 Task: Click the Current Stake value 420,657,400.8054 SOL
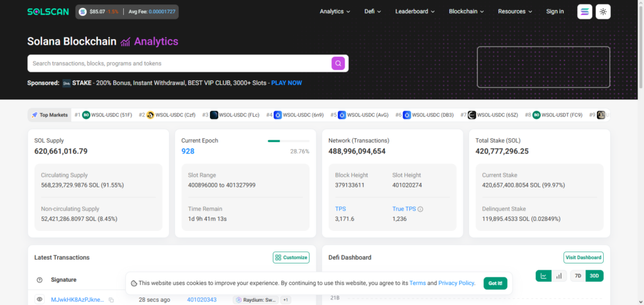[524, 185]
